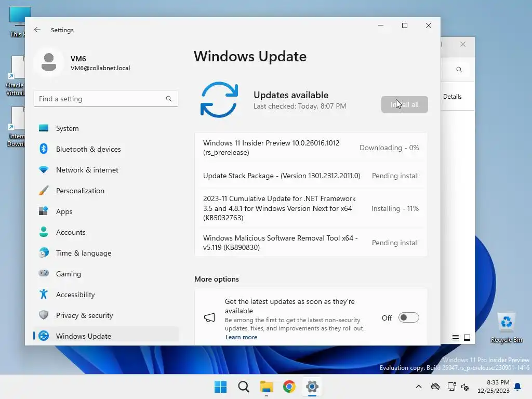
Task: Click the taskbar clock showing 8:33 PM
Action: click(x=494, y=387)
